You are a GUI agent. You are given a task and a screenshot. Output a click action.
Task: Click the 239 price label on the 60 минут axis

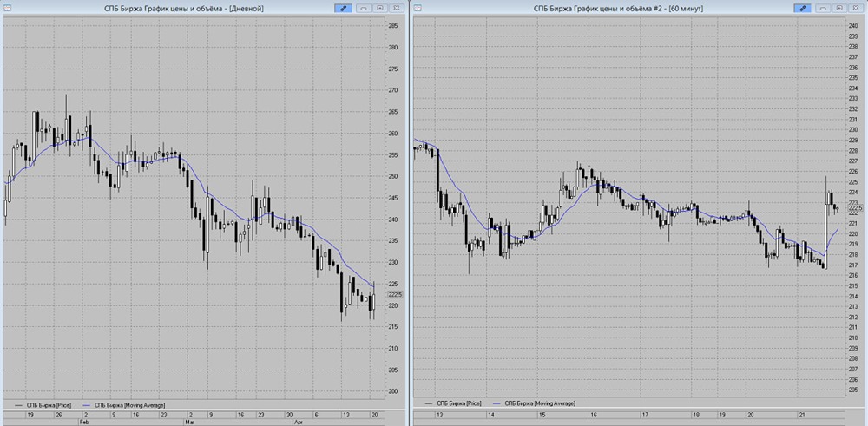click(x=854, y=36)
